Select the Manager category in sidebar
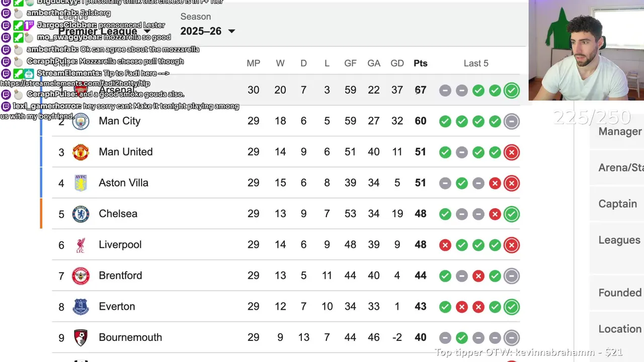Viewport: 644px width, 362px height. 620,132
